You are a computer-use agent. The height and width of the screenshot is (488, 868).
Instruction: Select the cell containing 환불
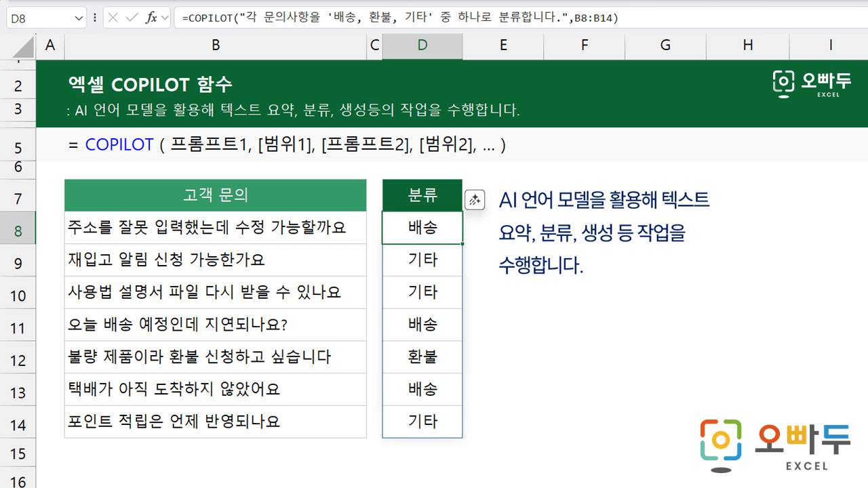(x=422, y=357)
